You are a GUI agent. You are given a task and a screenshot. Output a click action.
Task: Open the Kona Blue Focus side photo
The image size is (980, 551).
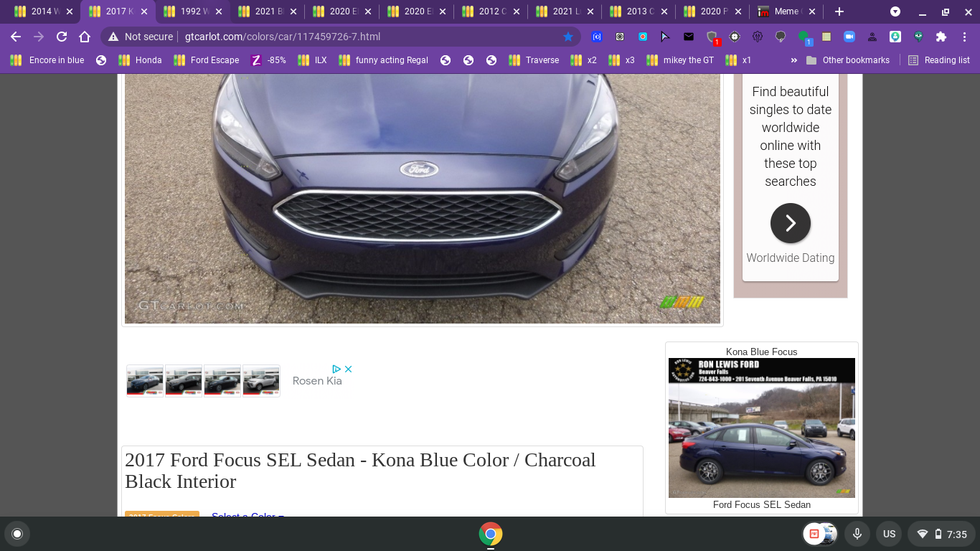click(762, 428)
